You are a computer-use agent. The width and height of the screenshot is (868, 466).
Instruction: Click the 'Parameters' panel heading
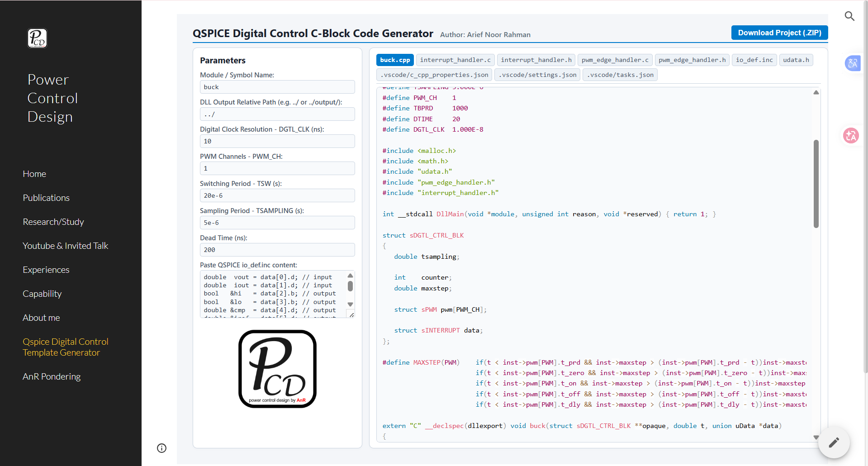click(x=223, y=60)
